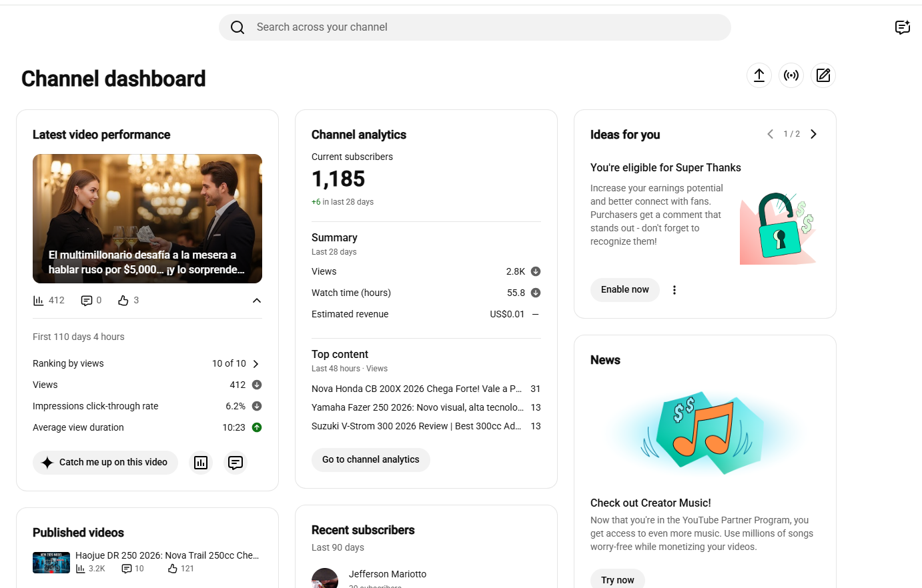This screenshot has height=588, width=922.
Task: Click the '+6 in last 28 days' text
Action: click(x=342, y=202)
